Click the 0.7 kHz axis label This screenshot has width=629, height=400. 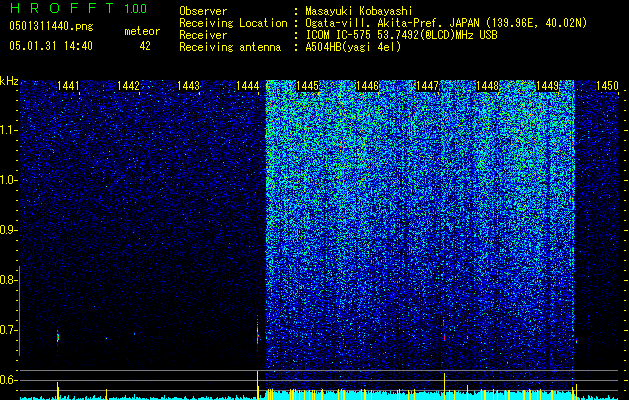9,330
